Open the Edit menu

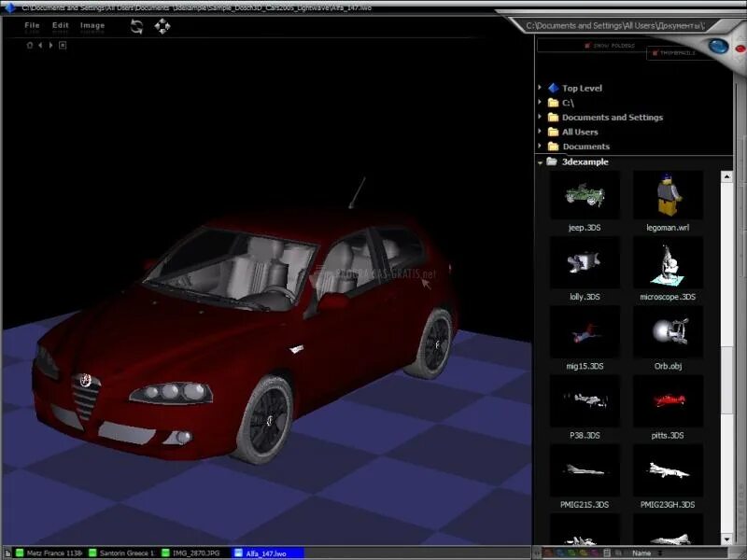click(x=61, y=25)
